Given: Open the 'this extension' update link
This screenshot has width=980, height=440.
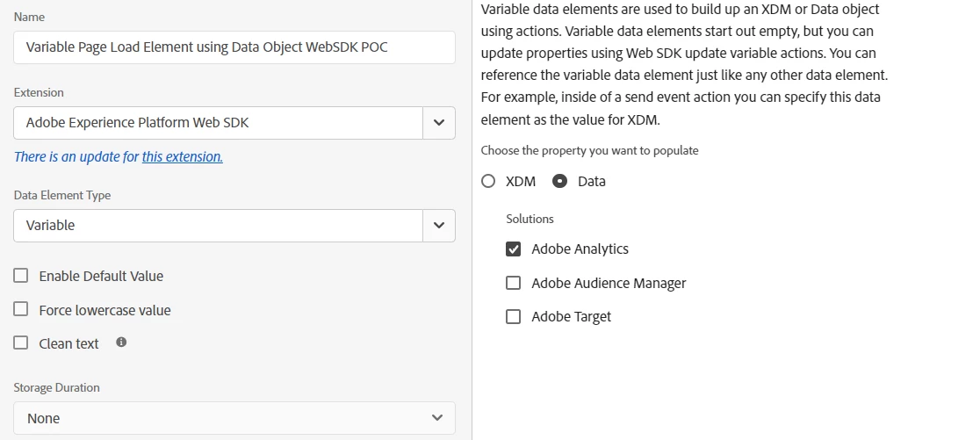Looking at the screenshot, I should [182, 157].
